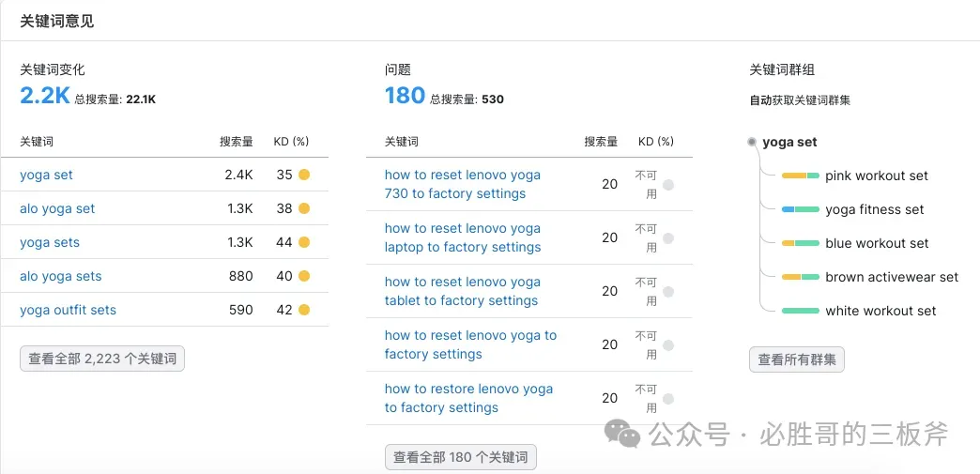Click KD (%) header in keyword variations table

click(x=291, y=142)
